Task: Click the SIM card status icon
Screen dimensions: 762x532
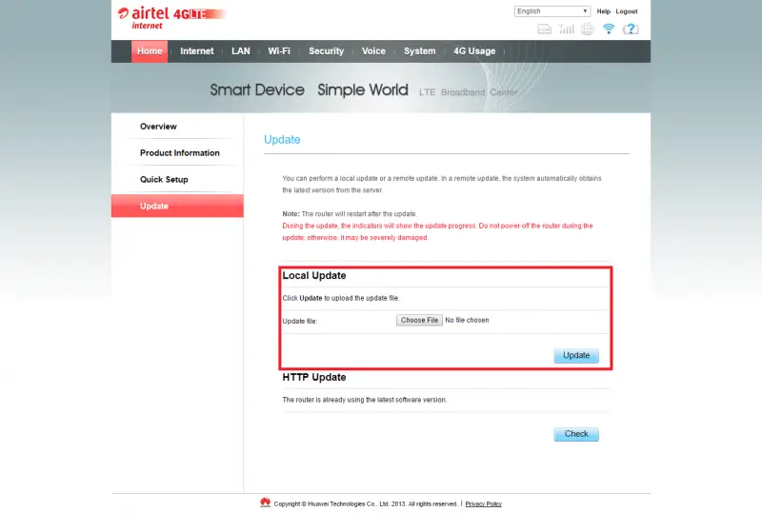Action: (x=544, y=30)
